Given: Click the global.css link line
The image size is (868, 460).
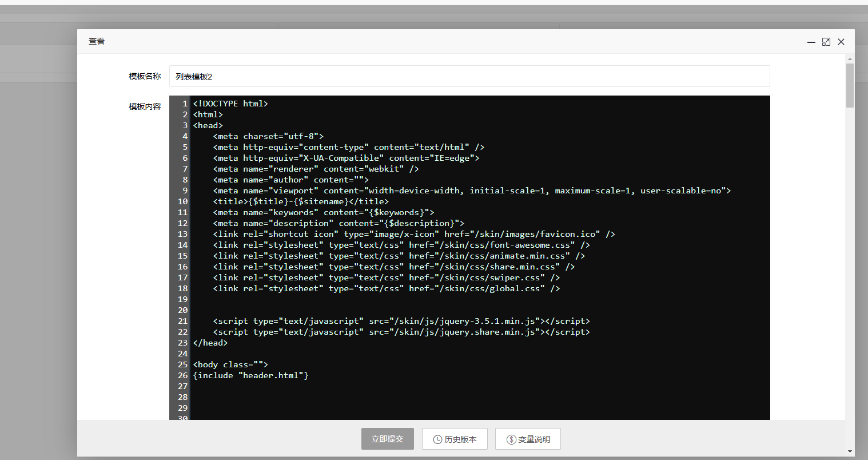Looking at the screenshot, I should 387,288.
